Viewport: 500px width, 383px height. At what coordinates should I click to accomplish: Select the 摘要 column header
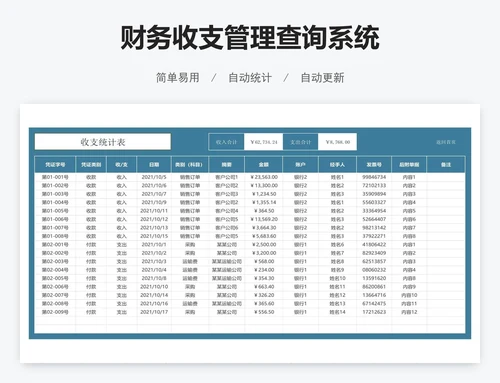pyautogui.click(x=227, y=164)
